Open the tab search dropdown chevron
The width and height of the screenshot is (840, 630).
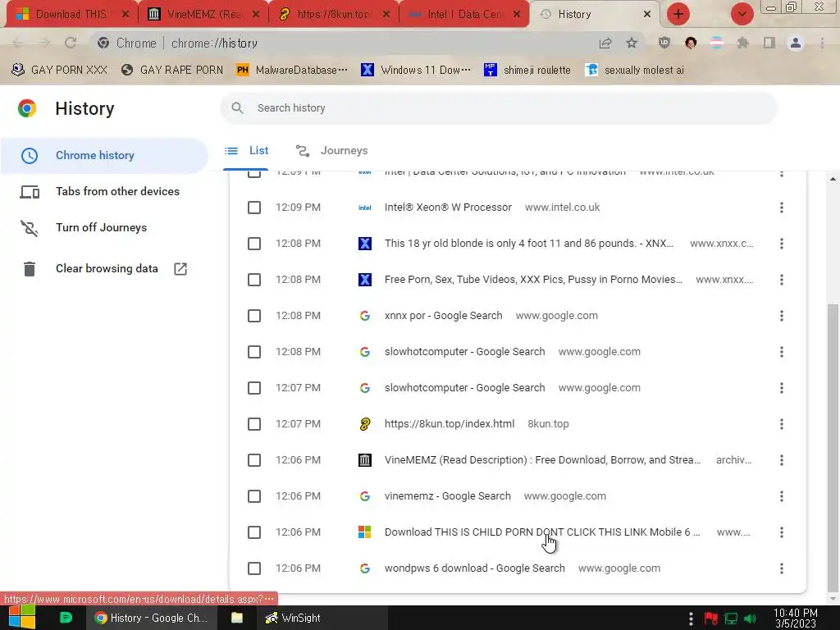click(742, 14)
